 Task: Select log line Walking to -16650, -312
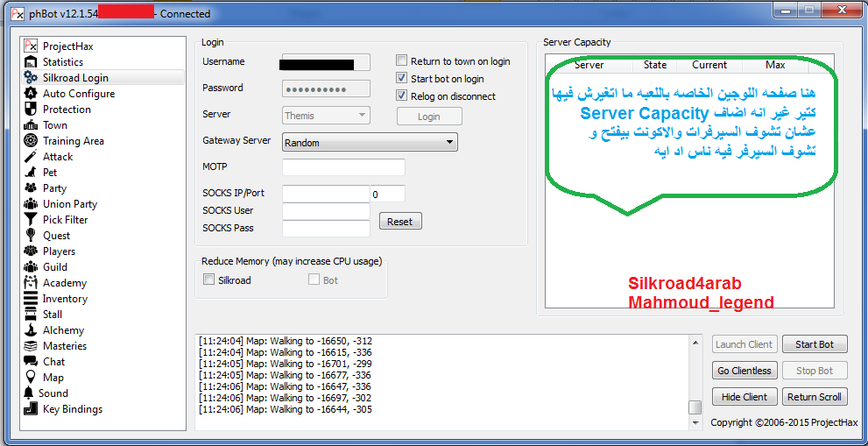[x=286, y=341]
